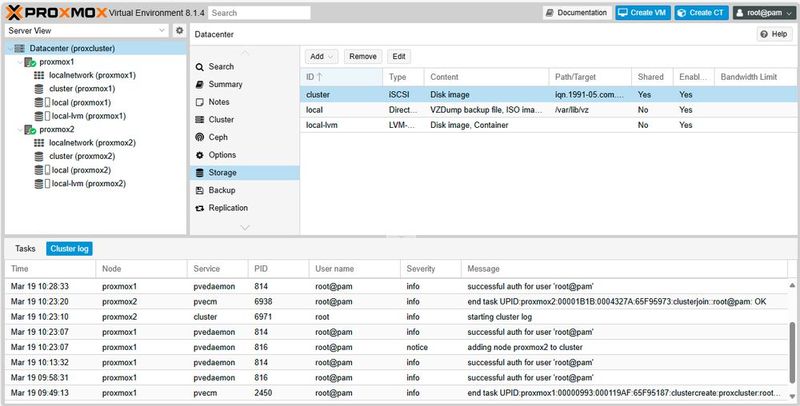Click the Ceph icon
Image resolution: width=800 pixels, height=406 pixels.
pos(199,137)
